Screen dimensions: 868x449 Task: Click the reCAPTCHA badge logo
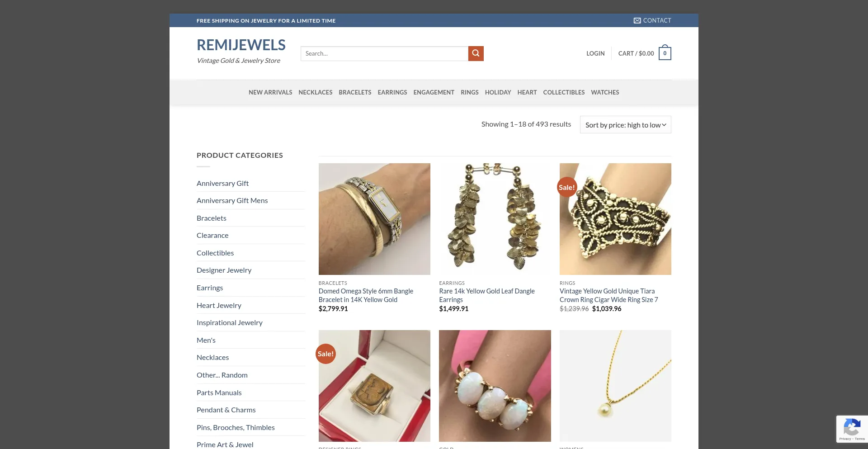[852, 427]
